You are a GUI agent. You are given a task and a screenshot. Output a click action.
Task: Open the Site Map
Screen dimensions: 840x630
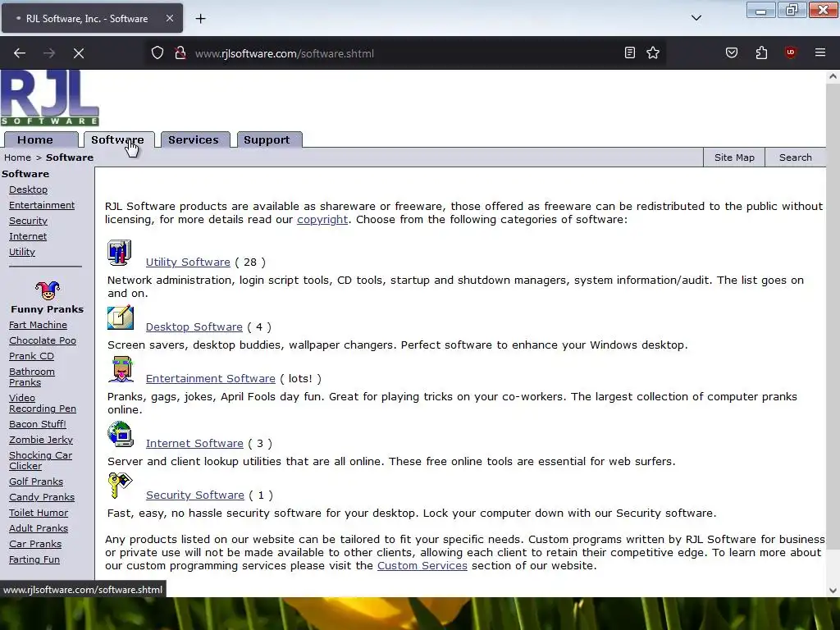click(x=734, y=157)
